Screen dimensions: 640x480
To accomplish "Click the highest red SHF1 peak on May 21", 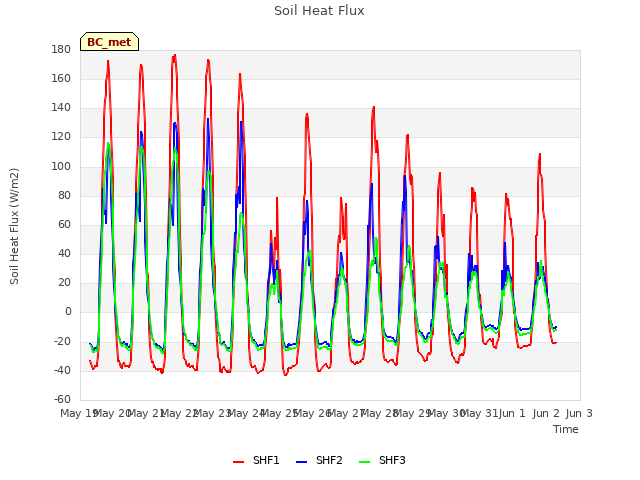I will pos(175,55).
